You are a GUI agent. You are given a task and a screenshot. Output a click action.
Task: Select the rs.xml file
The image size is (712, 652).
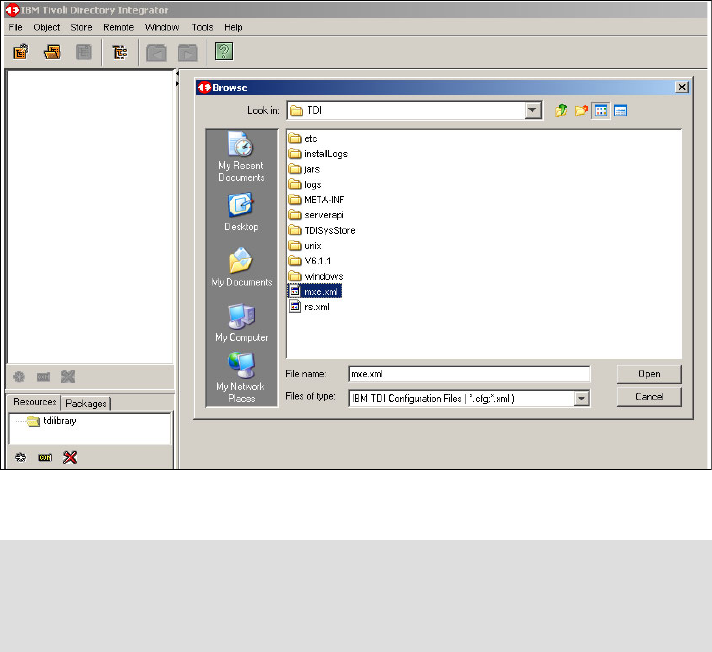tap(310, 307)
